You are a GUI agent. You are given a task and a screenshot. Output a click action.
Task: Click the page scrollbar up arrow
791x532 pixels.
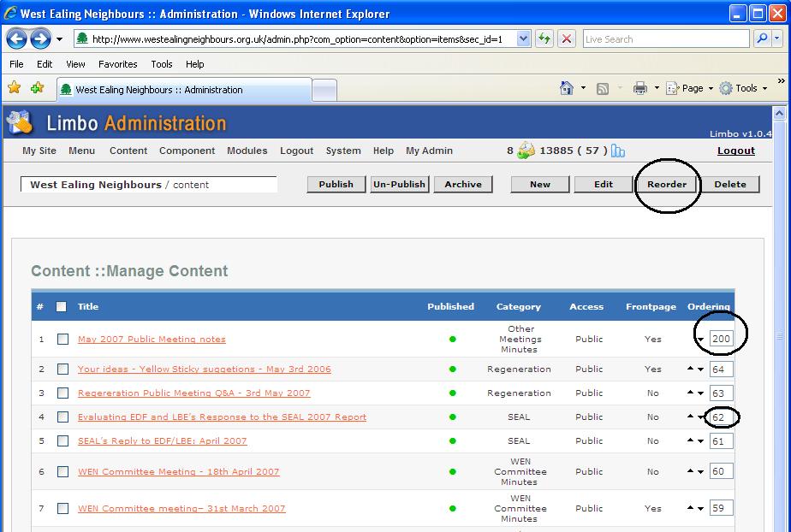779,114
